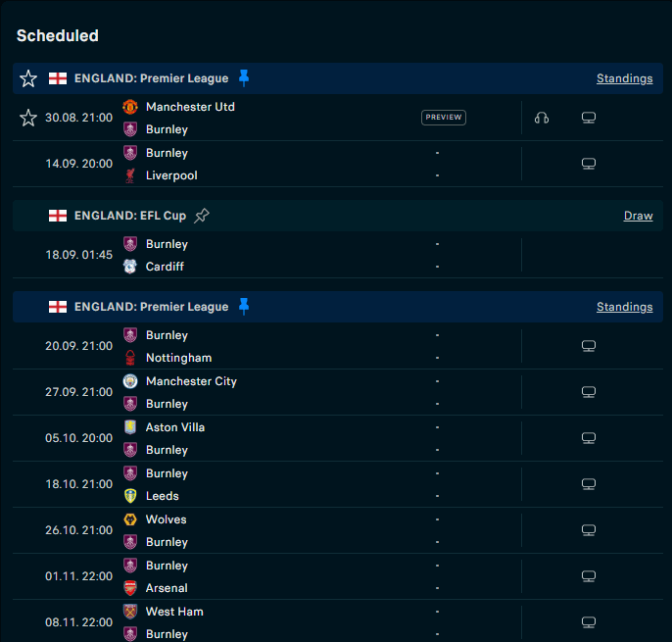Click TV icon for Aston Villa match

point(589,438)
